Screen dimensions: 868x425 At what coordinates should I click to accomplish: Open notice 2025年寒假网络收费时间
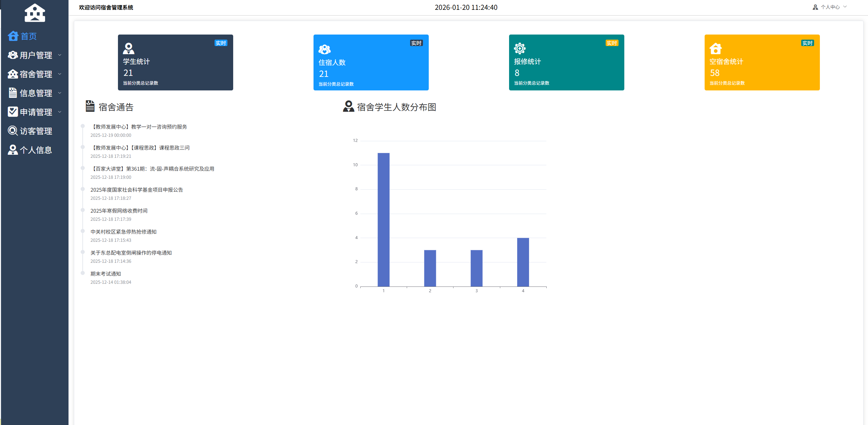pos(119,211)
